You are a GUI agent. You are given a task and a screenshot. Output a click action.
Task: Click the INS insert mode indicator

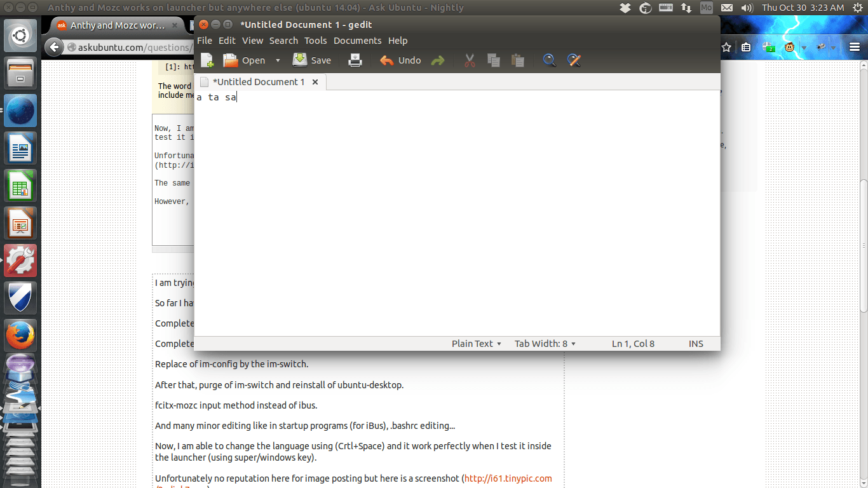(x=696, y=344)
